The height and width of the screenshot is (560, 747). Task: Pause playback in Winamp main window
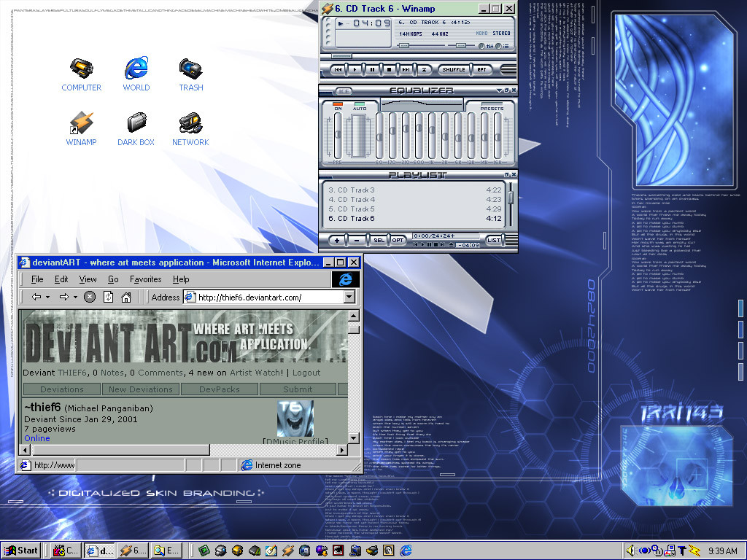372,69
